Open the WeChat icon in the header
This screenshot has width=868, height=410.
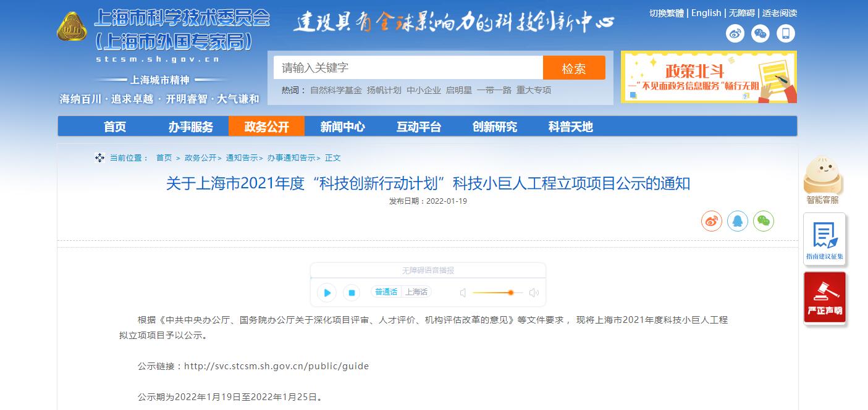(x=760, y=34)
